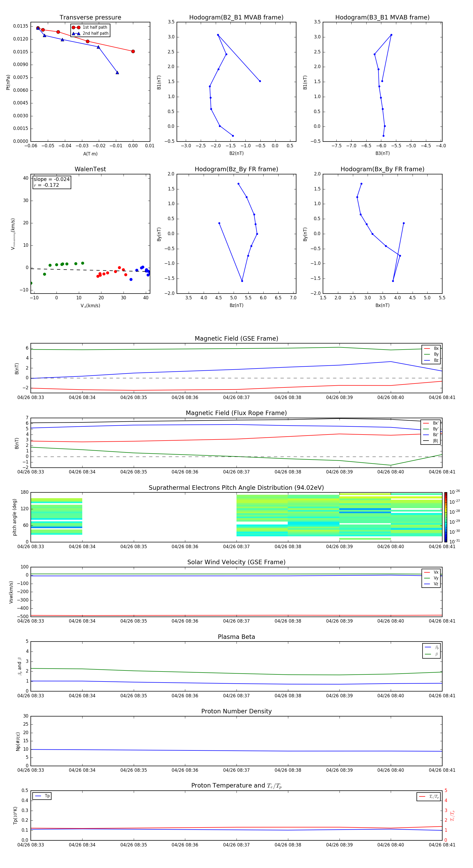
Task: Click Vx entry in solar wind legend
Action: click(x=431, y=572)
